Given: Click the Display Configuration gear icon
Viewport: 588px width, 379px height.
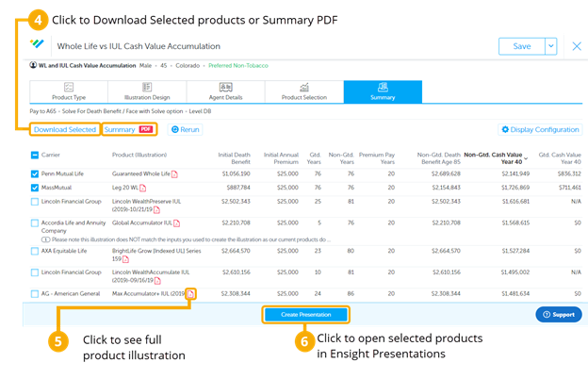Looking at the screenshot, I should (505, 129).
